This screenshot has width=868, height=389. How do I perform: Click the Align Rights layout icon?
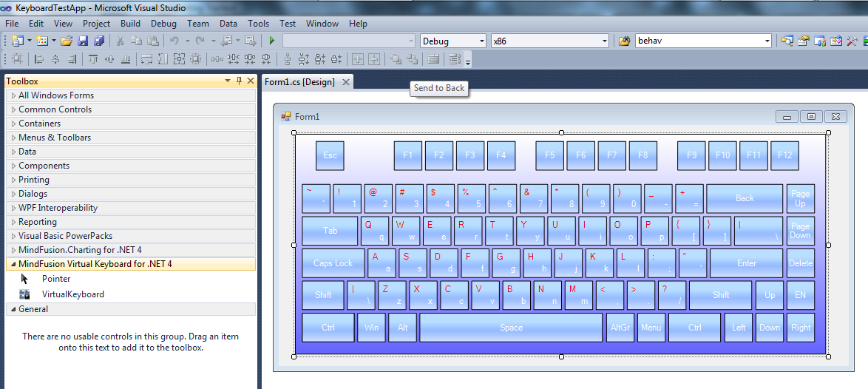pyautogui.click(x=72, y=58)
